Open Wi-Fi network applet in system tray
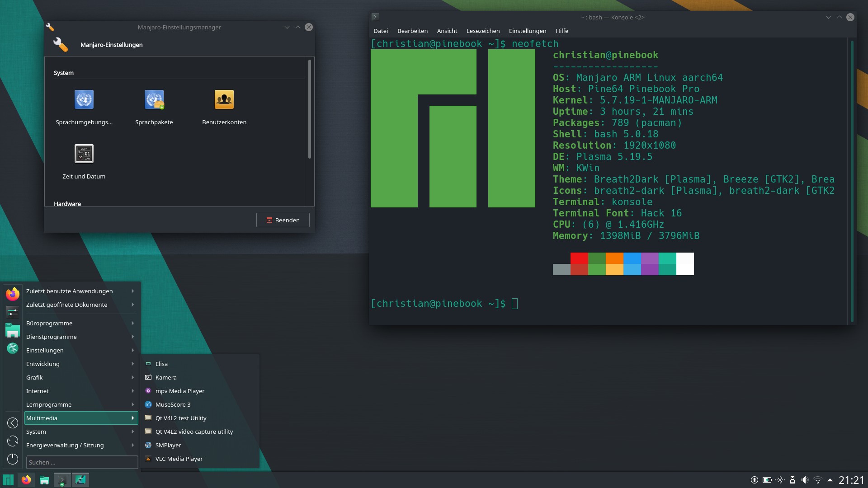The height and width of the screenshot is (488, 868). (817, 480)
